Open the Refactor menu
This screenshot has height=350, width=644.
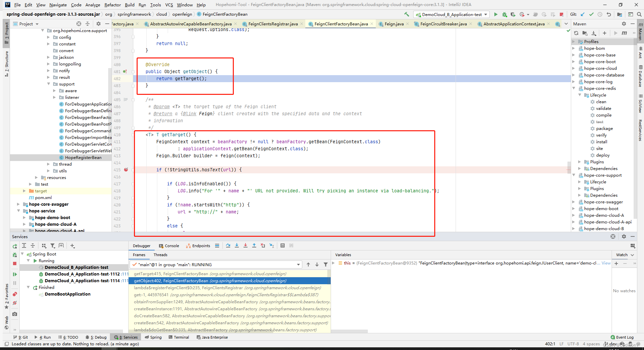pyautogui.click(x=113, y=5)
